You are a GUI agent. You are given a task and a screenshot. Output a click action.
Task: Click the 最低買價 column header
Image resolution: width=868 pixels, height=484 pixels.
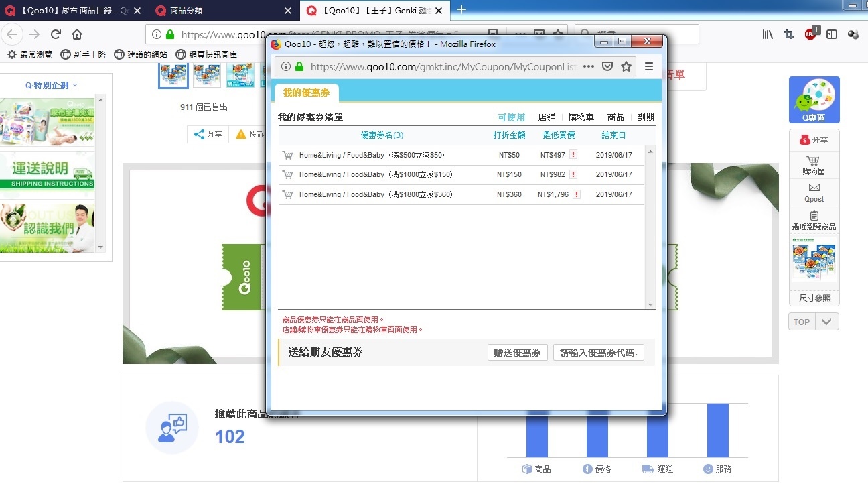(559, 135)
